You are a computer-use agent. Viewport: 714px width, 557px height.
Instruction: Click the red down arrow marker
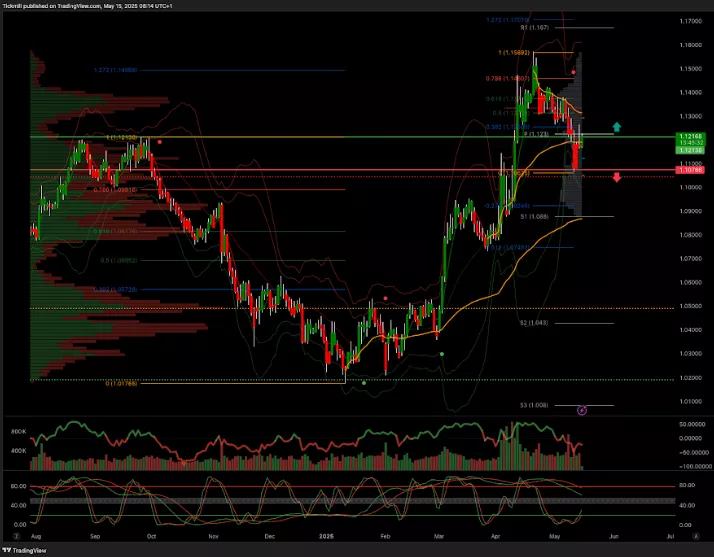click(x=617, y=177)
